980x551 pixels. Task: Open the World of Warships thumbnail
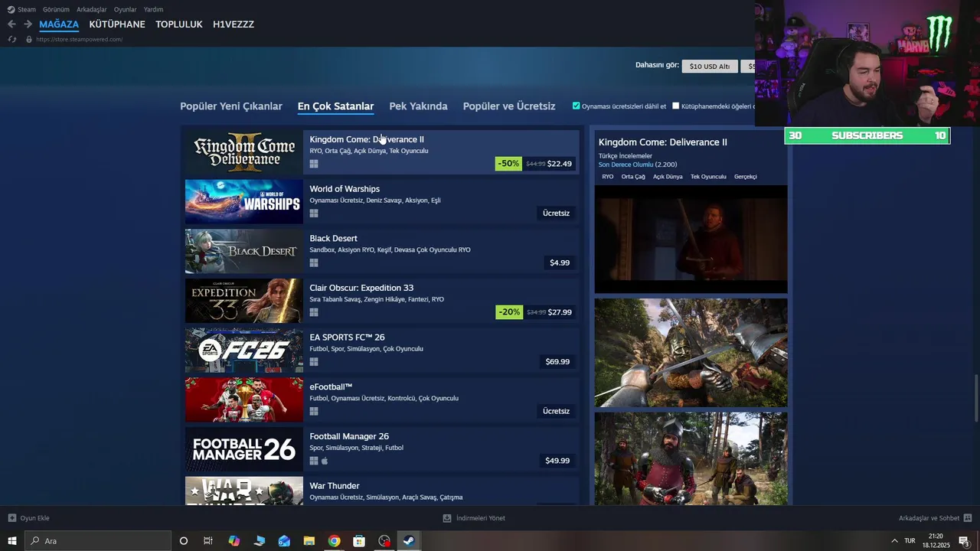244,202
